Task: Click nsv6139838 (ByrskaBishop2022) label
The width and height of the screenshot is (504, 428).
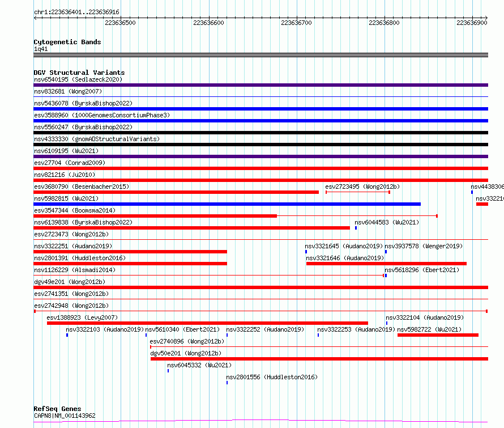Action: [x=83, y=222]
